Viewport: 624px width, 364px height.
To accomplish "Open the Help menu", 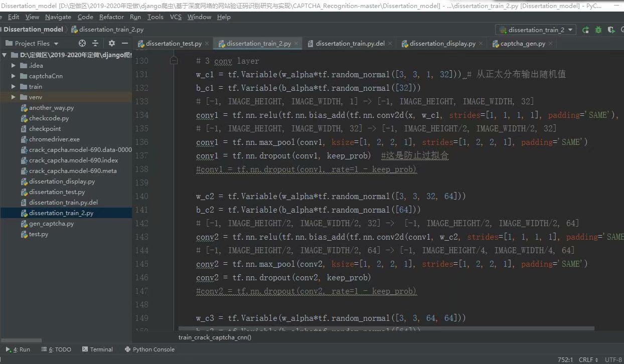I will (224, 17).
